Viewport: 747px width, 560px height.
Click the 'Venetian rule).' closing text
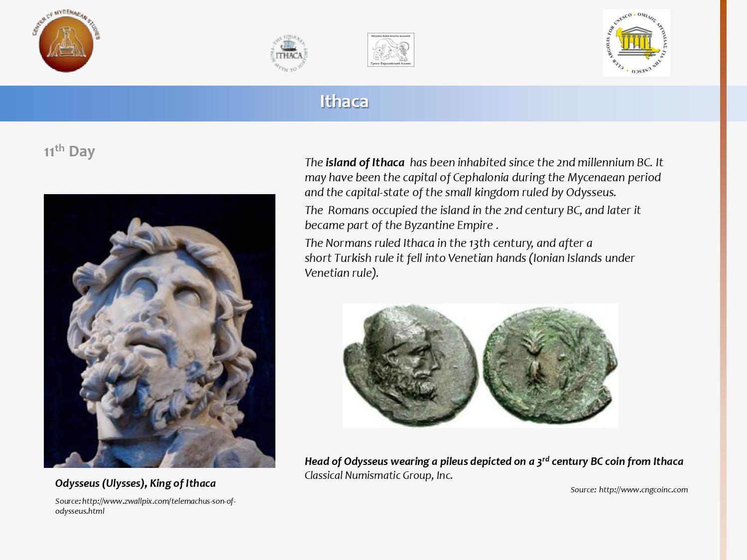point(342,273)
